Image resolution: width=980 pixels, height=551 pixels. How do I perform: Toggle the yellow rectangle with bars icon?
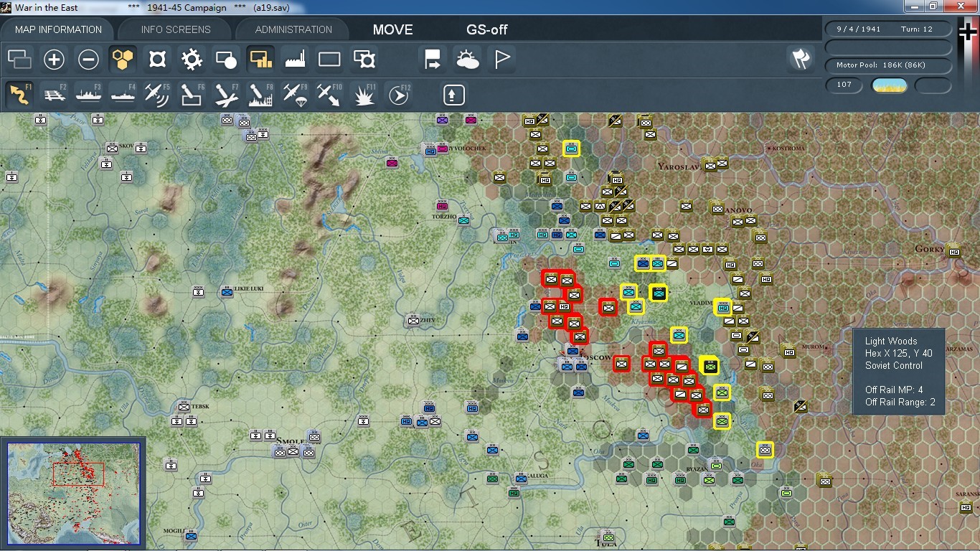point(260,60)
